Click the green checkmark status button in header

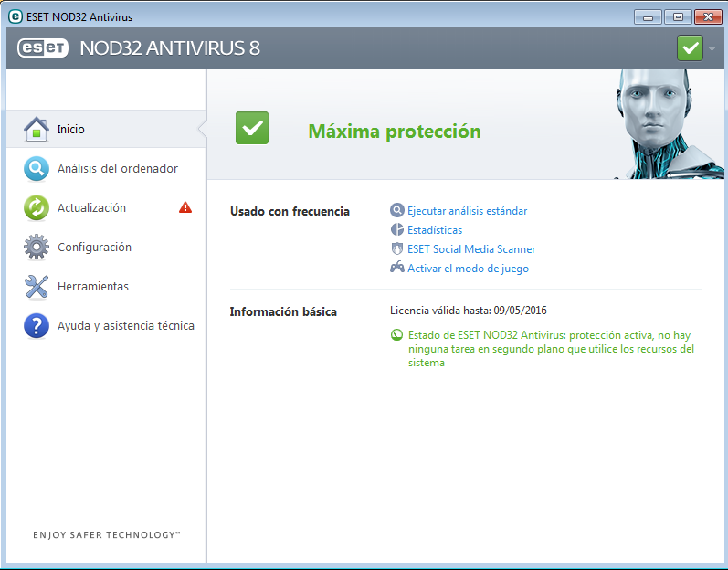click(690, 47)
